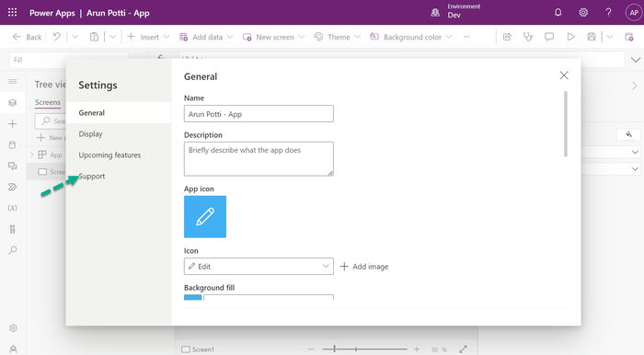This screenshot has width=644, height=355.
Task: Open the Theme dropdown
Action: (x=338, y=37)
